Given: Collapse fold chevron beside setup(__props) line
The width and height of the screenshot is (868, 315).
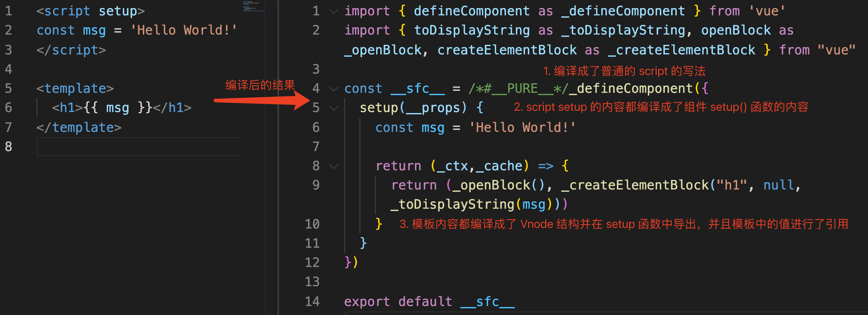Looking at the screenshot, I should (333, 108).
